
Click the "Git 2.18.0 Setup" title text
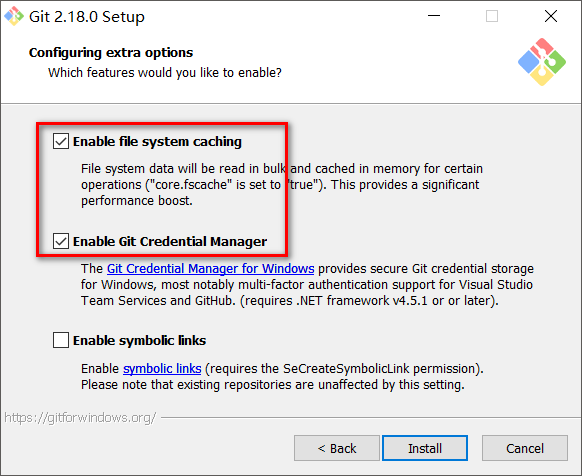(x=87, y=17)
